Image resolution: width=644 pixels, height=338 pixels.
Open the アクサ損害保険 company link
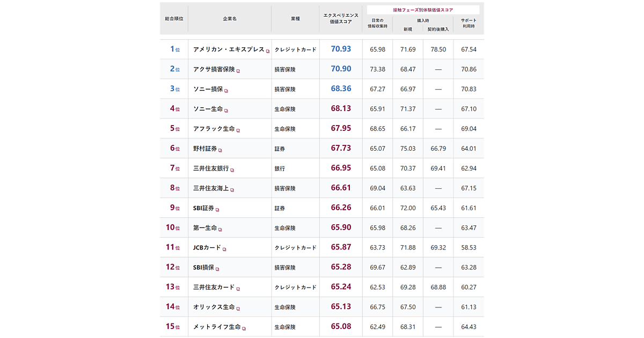pyautogui.click(x=214, y=69)
